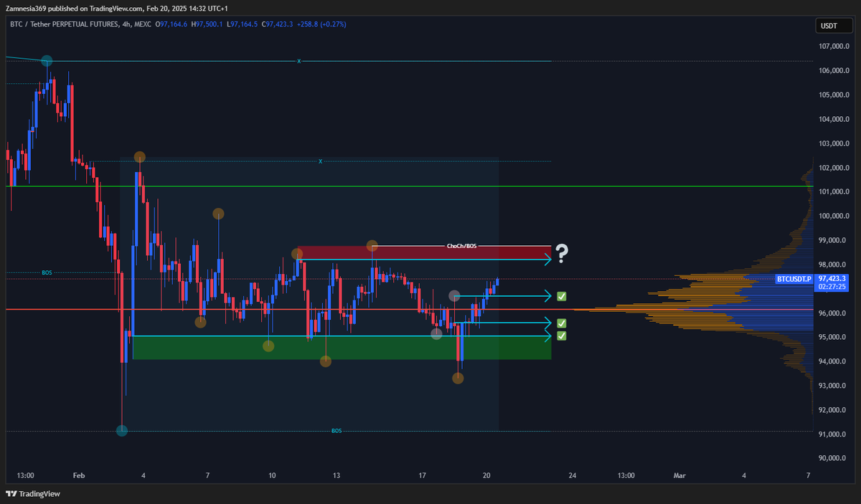Click the 24 date label on the time axis
The width and height of the screenshot is (861, 504).
coord(573,475)
